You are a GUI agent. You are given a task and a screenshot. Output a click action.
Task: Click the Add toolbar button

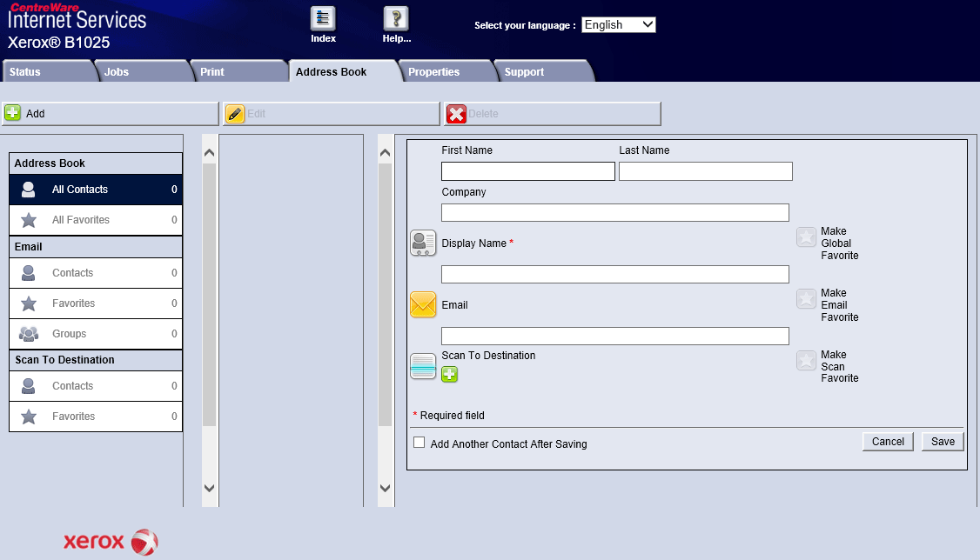click(x=110, y=114)
